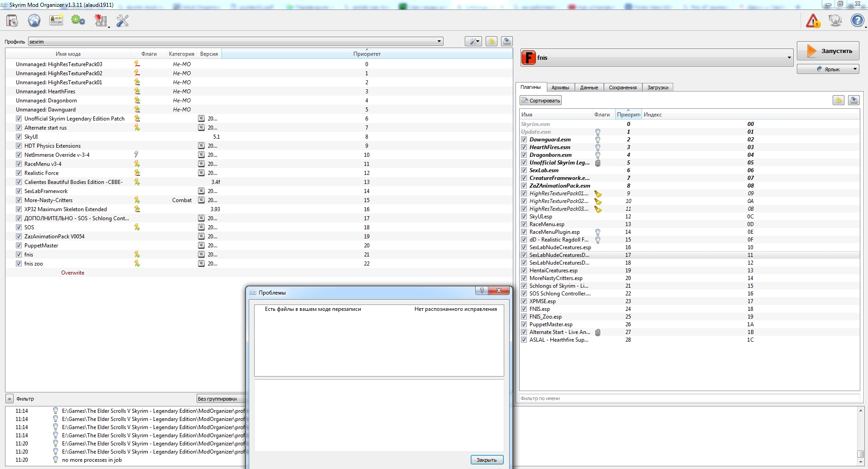Switch to the Данные tab
Image resolution: width=868 pixels, height=469 pixels.
pos(589,87)
